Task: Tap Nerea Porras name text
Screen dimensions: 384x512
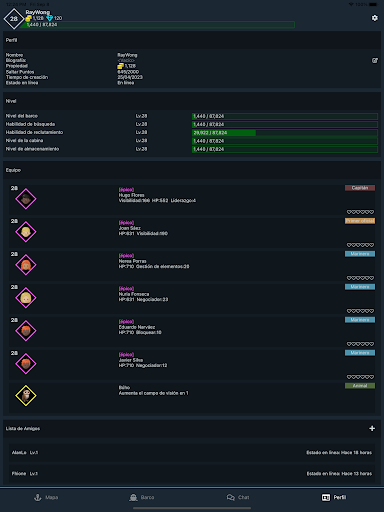Action: tap(132, 261)
